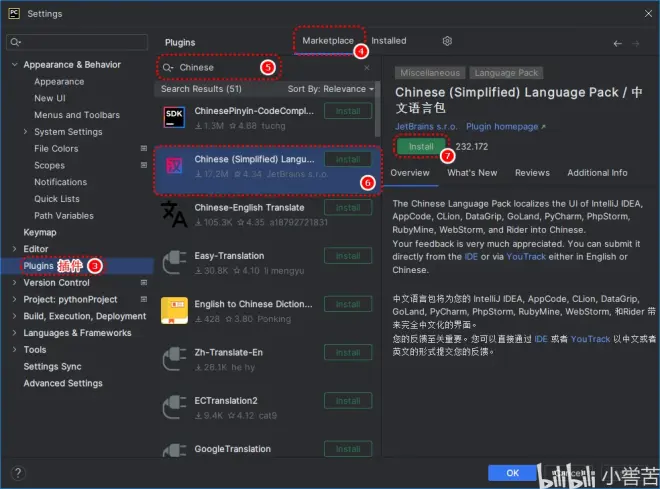Install Chinese-English Translate plugin
Viewport: 660px width, 489px height.
coord(348,207)
